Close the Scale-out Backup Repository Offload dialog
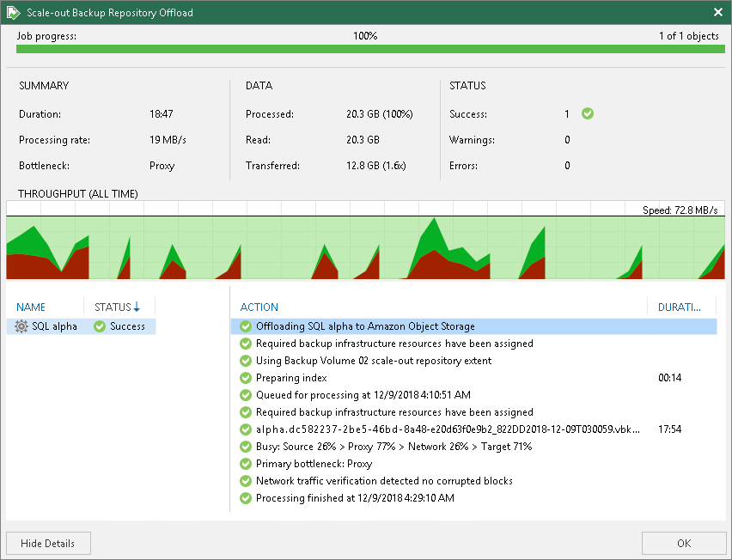 point(718,12)
